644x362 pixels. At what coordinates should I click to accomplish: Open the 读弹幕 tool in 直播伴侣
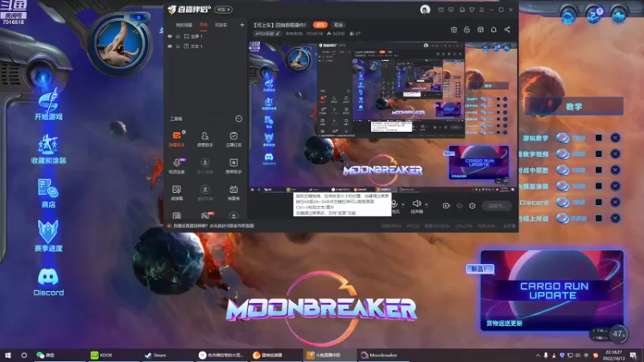pos(176,192)
